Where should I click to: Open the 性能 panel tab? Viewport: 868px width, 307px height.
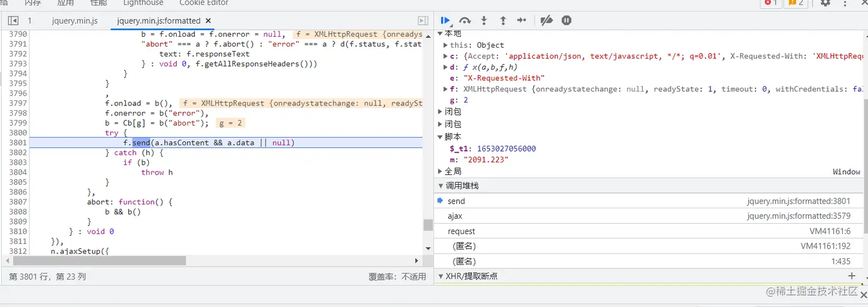[99, 3]
